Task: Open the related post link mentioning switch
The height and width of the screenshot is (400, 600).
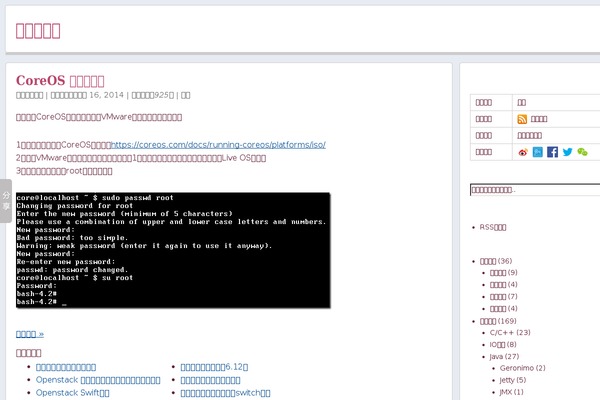Action: (225, 393)
